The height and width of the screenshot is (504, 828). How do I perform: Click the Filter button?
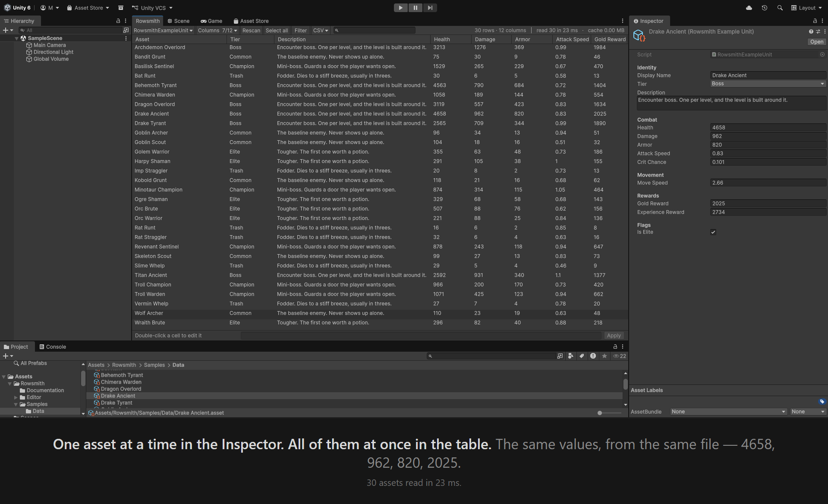coord(300,30)
